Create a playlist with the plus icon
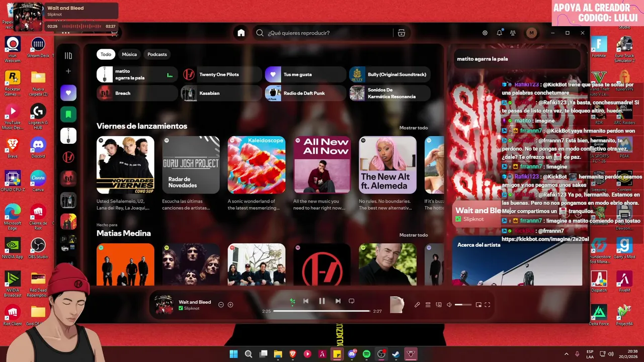644x362 pixels. 68,71
